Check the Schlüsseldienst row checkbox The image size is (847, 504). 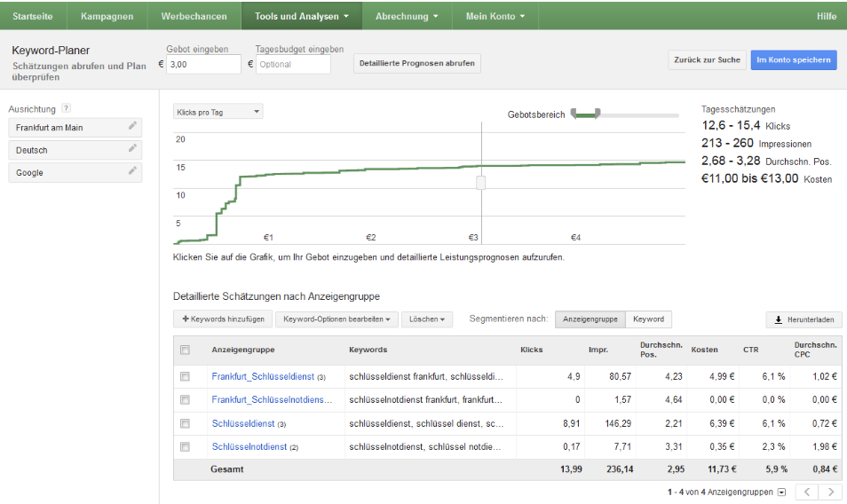186,423
